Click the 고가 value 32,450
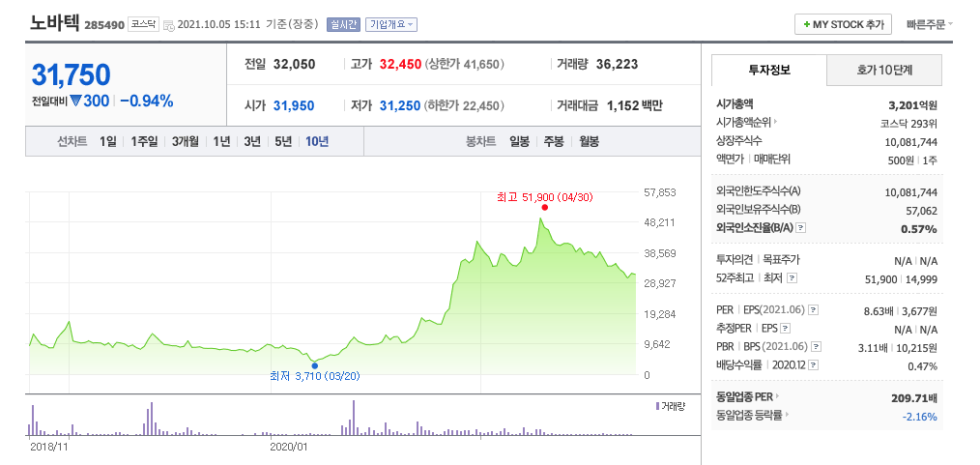Image resolution: width=980 pixels, height=465 pixels. [400, 65]
